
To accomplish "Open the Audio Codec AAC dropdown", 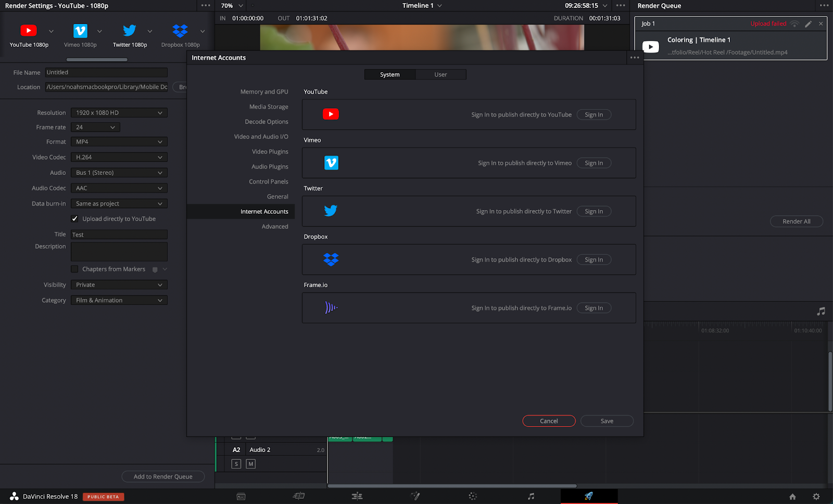I will (x=119, y=188).
